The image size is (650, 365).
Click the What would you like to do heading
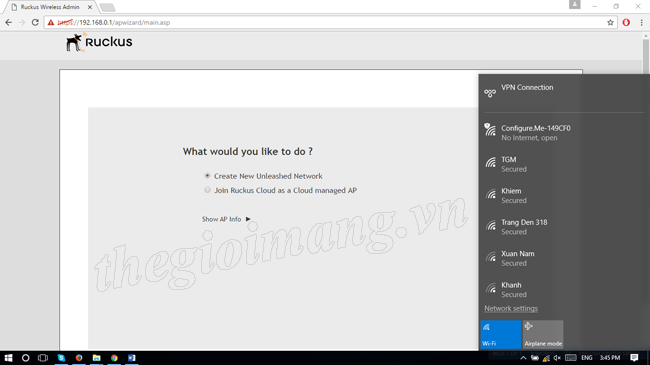point(248,151)
